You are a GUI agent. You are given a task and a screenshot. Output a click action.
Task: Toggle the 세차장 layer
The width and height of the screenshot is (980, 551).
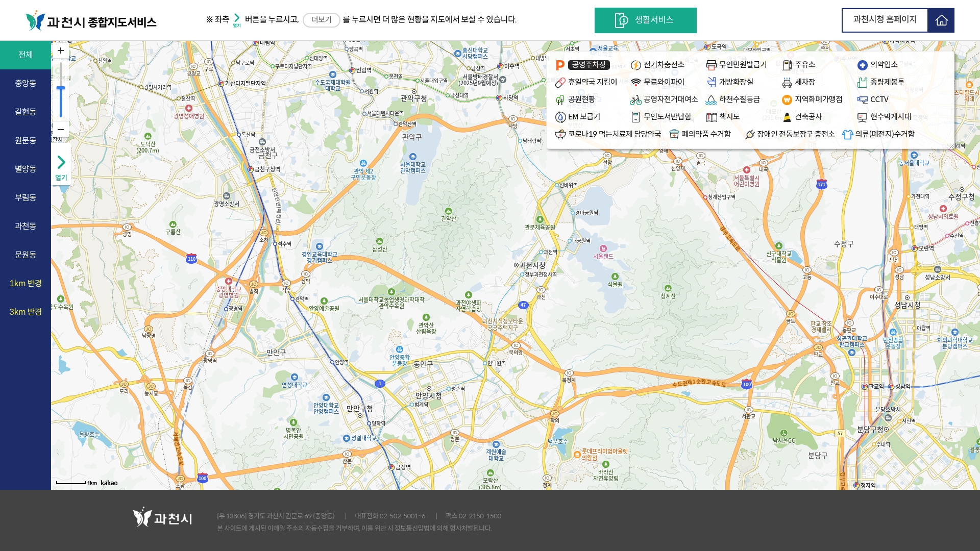tap(799, 82)
